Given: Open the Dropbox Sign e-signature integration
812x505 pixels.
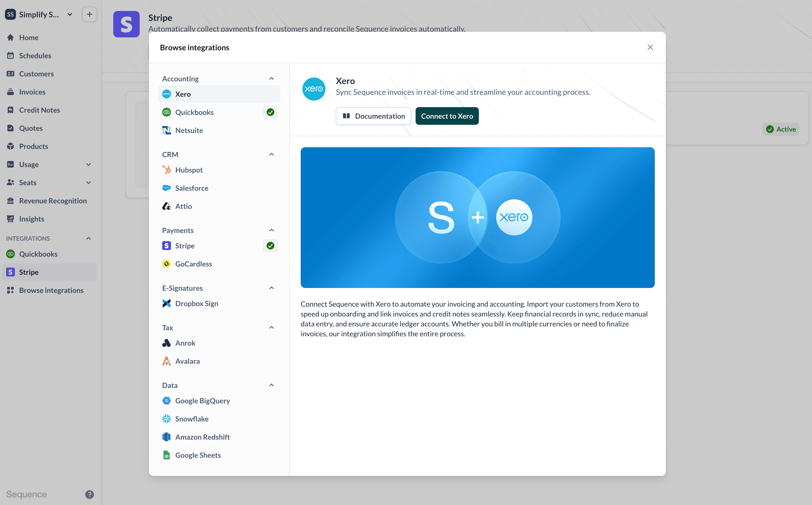Looking at the screenshot, I should click(197, 303).
